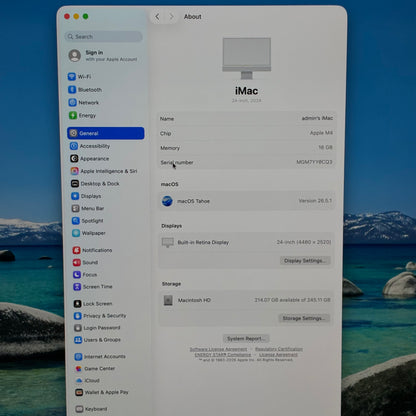The height and width of the screenshot is (416, 416).
Task: Open Bluetooth settings pane
Action: tap(85, 90)
